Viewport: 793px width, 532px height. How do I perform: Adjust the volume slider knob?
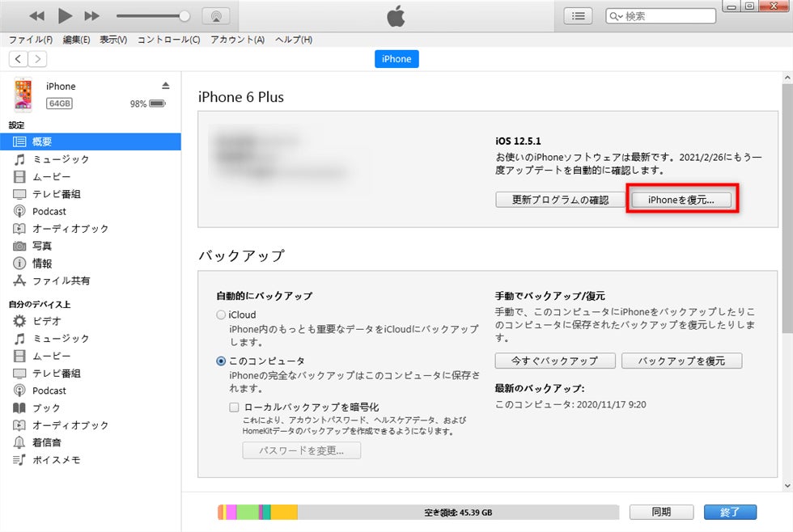click(184, 16)
